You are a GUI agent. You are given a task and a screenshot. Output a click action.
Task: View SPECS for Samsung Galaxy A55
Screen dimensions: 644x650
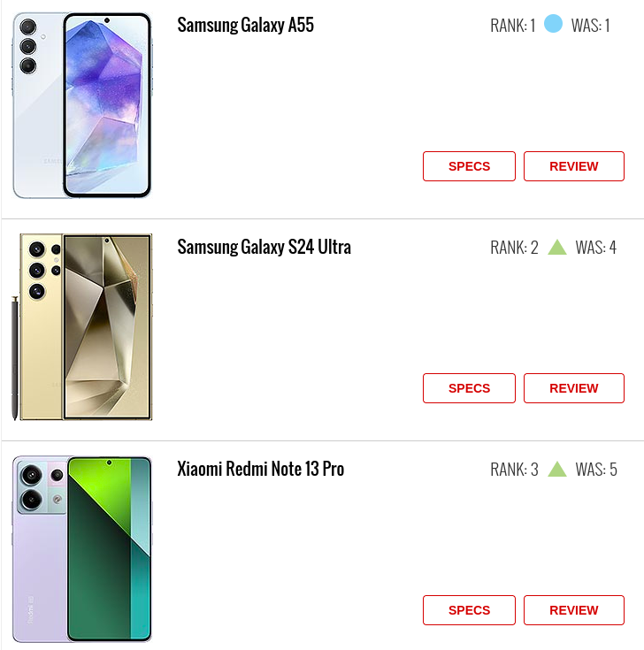tap(469, 166)
